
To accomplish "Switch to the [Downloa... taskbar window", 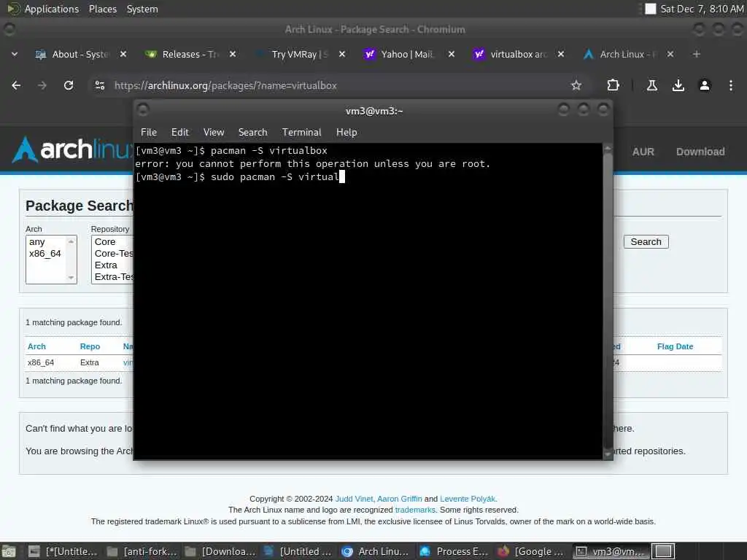I will [221, 551].
